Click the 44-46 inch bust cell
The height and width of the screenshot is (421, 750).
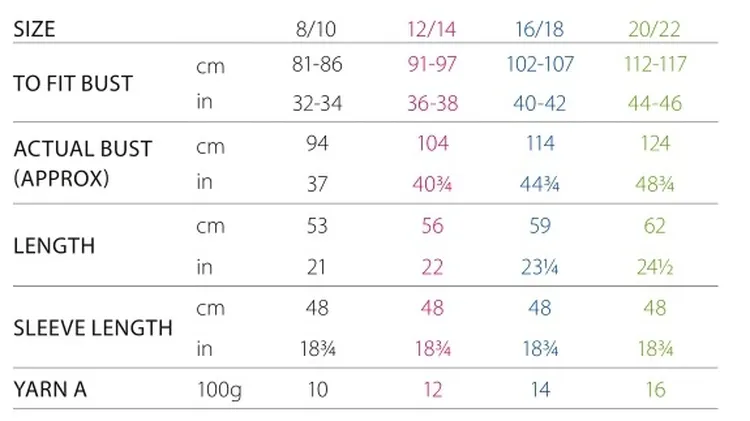tap(655, 101)
